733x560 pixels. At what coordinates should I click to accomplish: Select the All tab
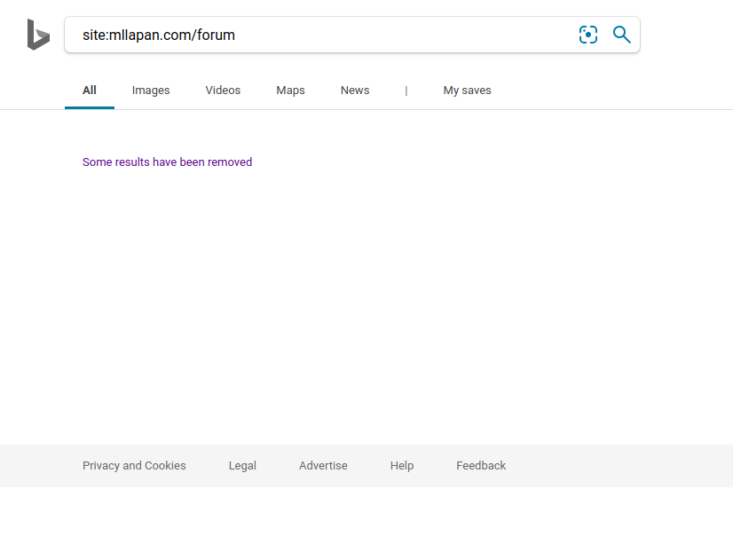pos(90,91)
